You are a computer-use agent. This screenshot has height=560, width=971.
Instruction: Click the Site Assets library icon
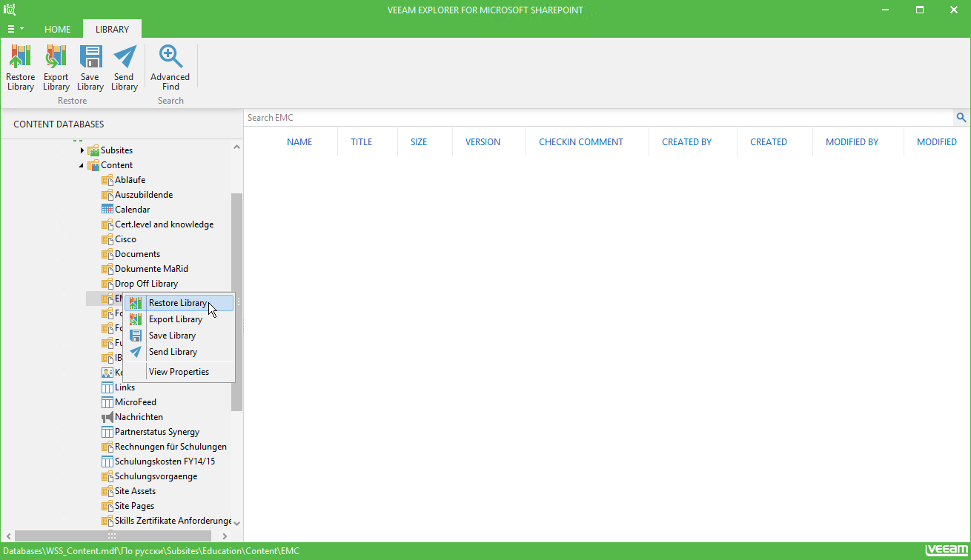[107, 491]
